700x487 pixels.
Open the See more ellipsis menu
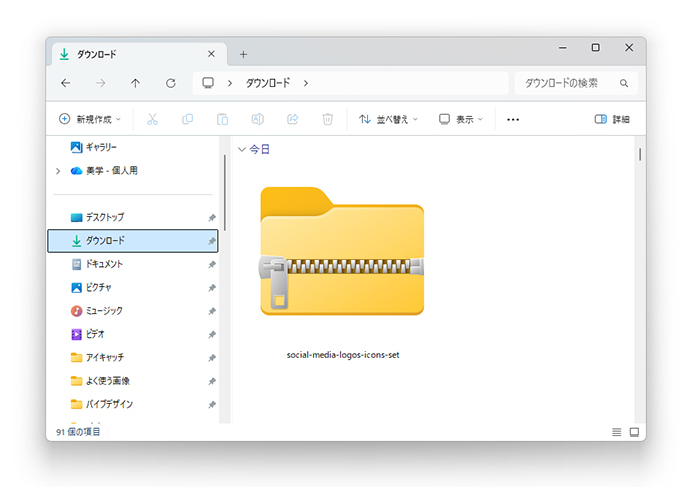click(x=513, y=120)
